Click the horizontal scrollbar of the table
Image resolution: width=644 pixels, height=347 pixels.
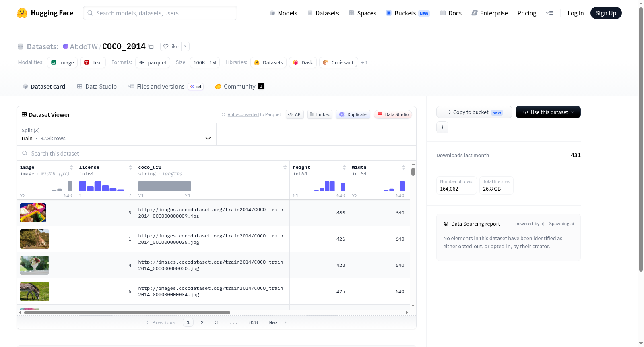click(127, 312)
